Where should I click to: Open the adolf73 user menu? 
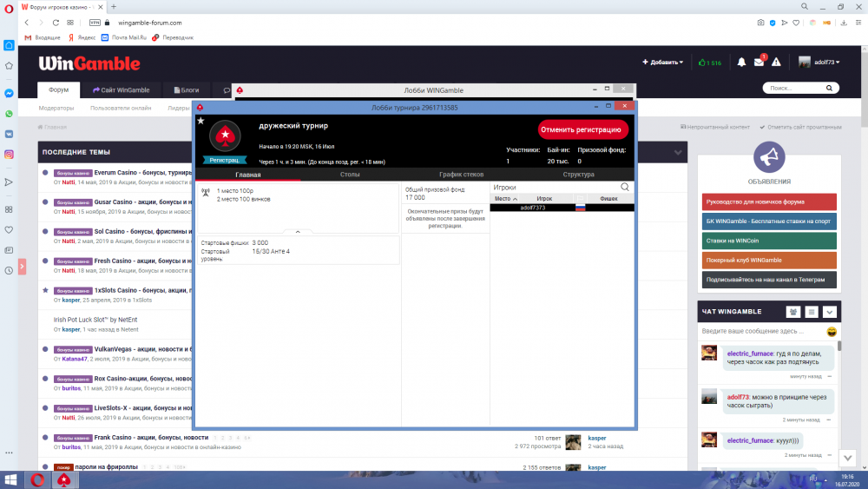click(x=819, y=63)
